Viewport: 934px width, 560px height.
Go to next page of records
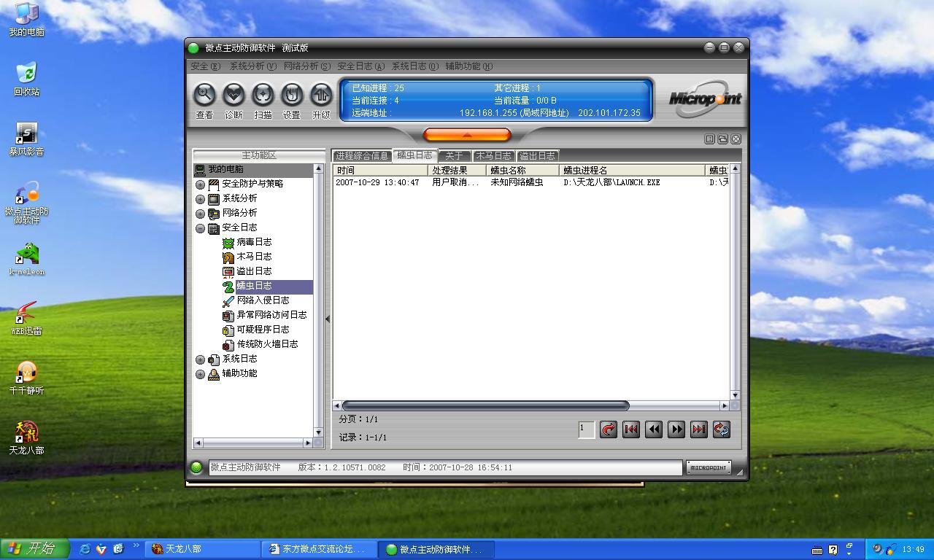point(676,429)
